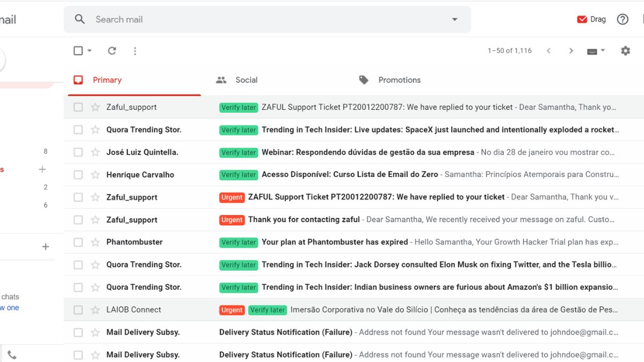The height and width of the screenshot is (362, 644).
Task: Click the '1–50 of 1,116' message count
Action: tap(510, 51)
